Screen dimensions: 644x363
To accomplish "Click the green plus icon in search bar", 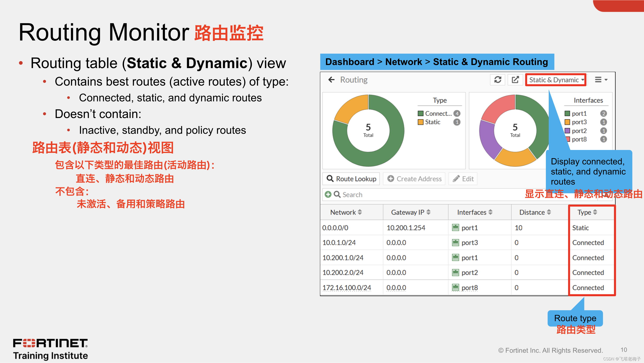I will 328,194.
